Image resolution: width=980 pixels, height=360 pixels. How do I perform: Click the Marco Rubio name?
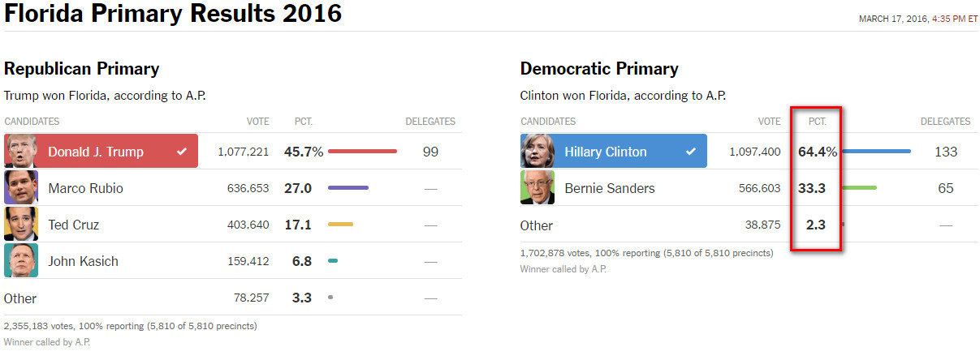pos(85,188)
